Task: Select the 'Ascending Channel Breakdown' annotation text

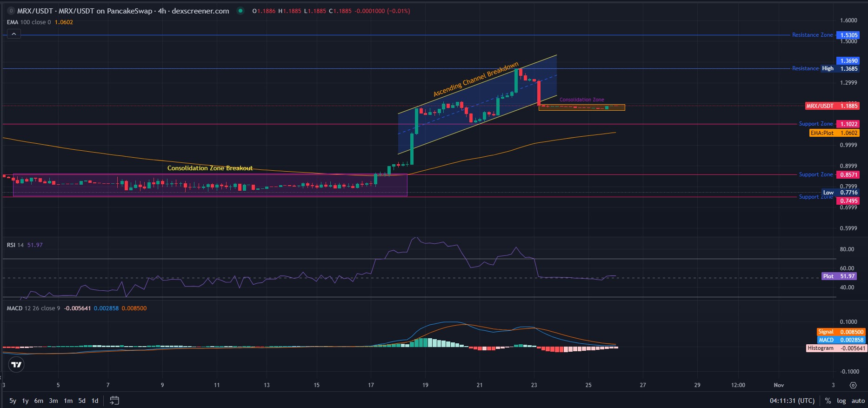Action: [476, 80]
